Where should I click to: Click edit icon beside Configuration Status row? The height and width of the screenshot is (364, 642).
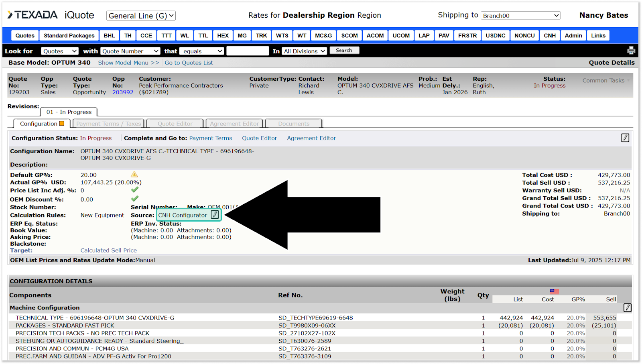625,138
